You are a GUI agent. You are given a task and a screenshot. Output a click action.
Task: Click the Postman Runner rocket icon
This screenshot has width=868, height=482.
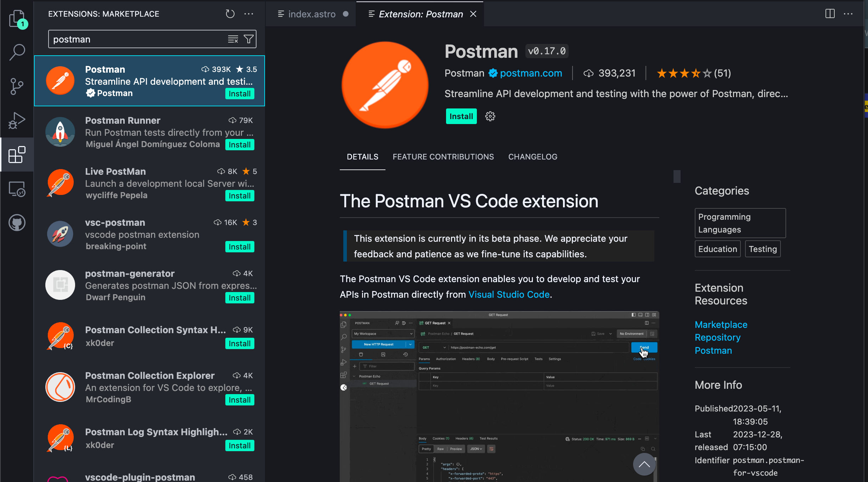coord(60,132)
